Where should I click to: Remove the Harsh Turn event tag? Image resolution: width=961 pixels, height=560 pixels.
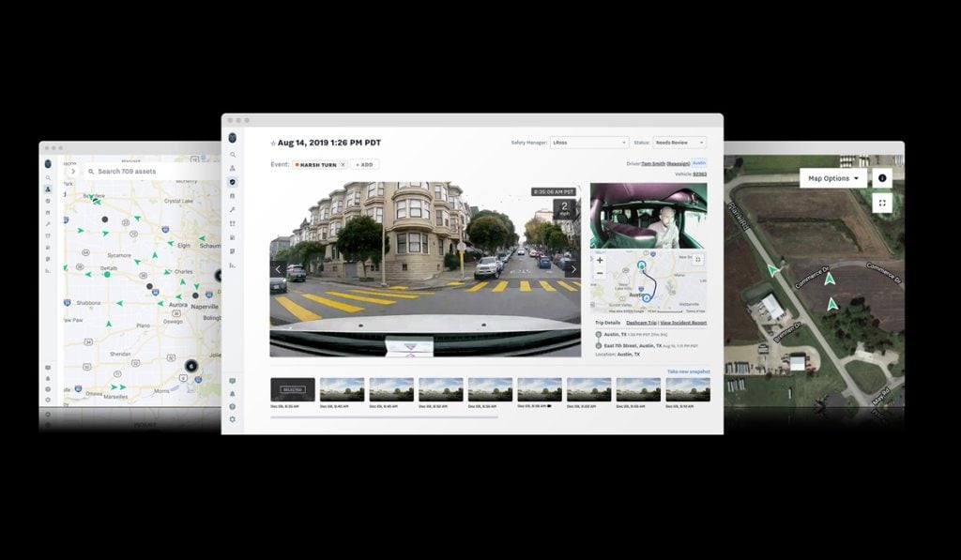click(343, 164)
